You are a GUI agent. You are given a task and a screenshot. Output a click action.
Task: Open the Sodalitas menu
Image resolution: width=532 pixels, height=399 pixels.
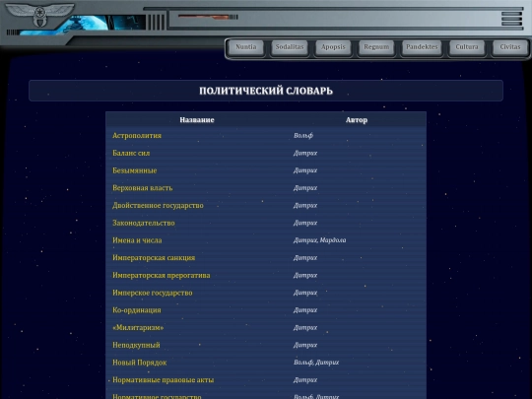pyautogui.click(x=290, y=47)
